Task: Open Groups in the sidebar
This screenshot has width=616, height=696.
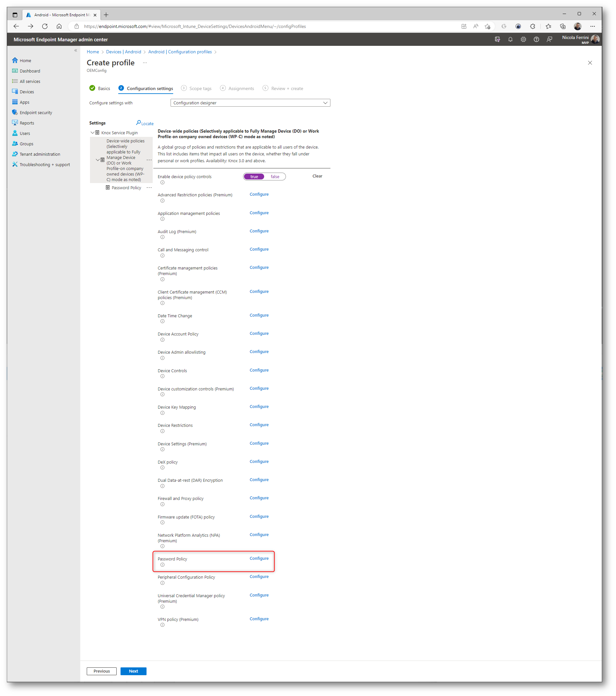Action: (23, 144)
